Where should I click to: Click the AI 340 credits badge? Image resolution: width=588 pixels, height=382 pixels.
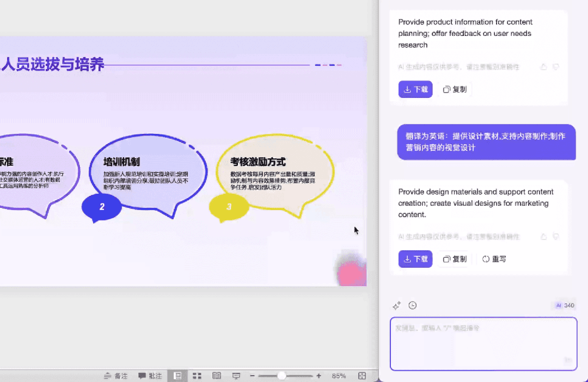pos(563,305)
